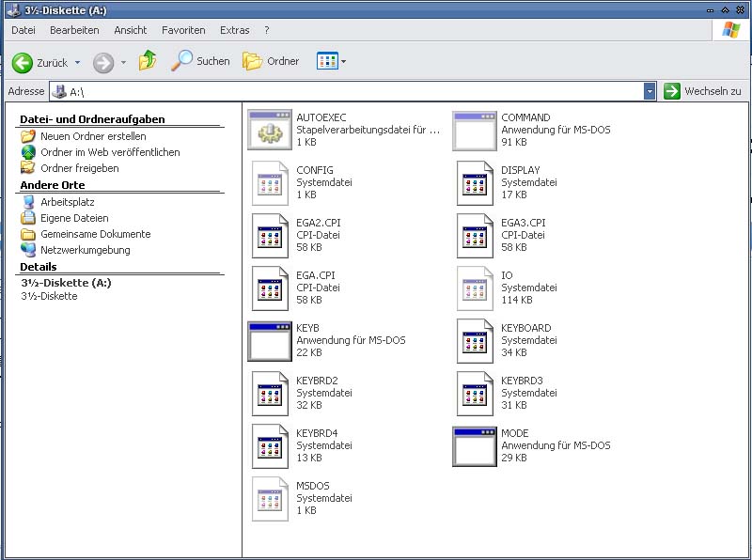Select the KEYBRD4 file icon
752x560 pixels.
(270, 446)
